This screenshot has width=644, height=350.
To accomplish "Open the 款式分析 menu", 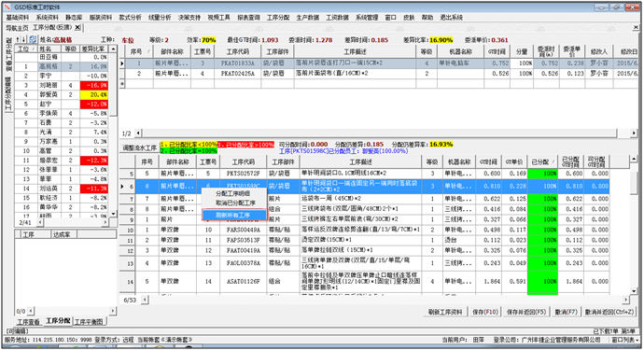I will [130, 17].
